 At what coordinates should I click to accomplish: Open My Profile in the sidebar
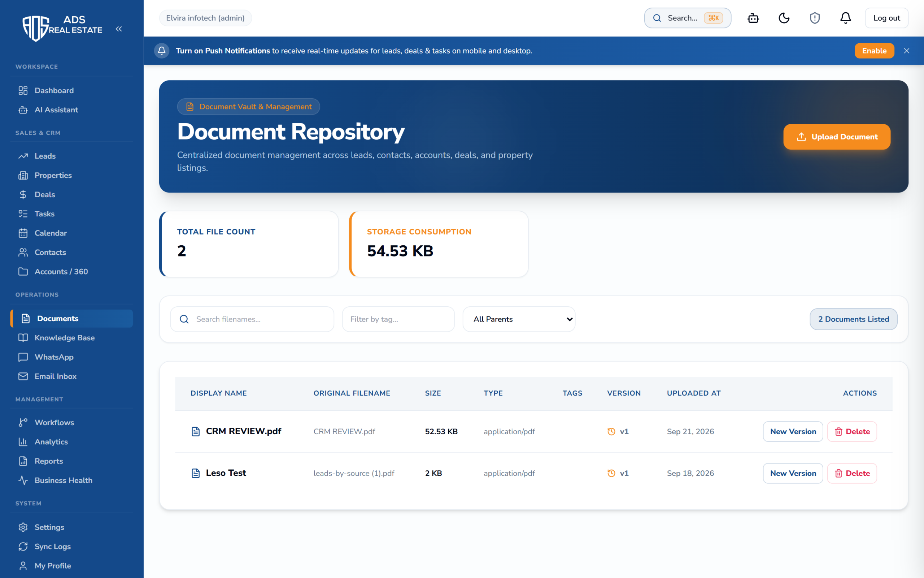click(x=71, y=566)
